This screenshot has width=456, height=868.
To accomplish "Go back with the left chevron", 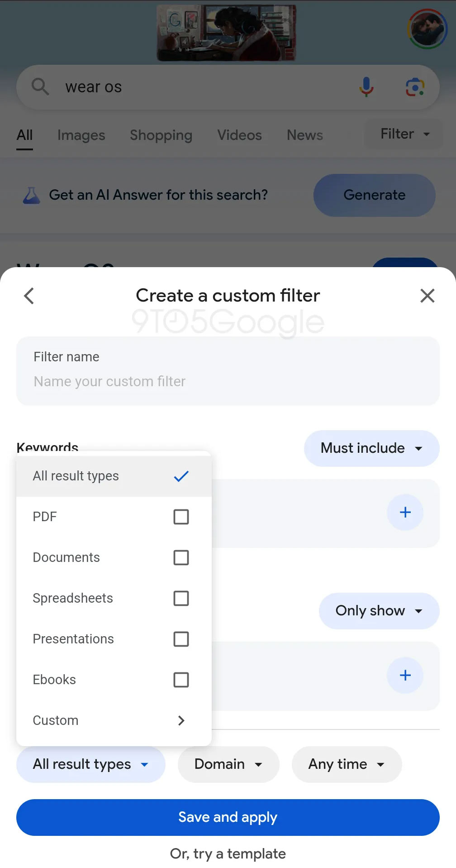I will click(x=29, y=296).
